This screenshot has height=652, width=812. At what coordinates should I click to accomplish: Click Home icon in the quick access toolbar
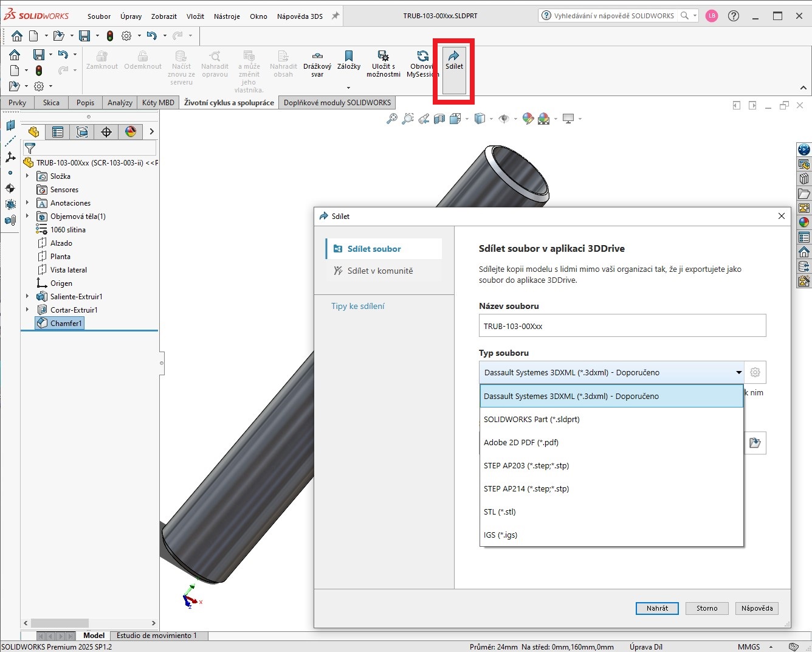click(17, 36)
